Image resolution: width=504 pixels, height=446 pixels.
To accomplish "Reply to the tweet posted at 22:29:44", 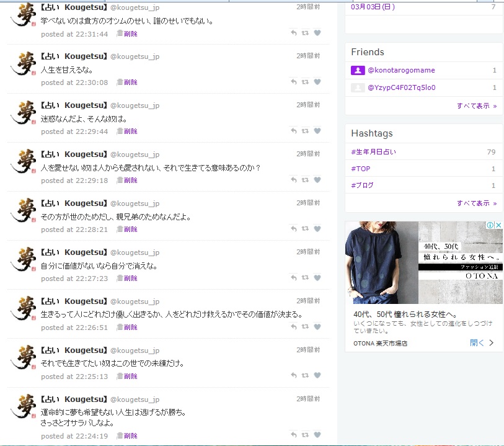I will 294,131.
